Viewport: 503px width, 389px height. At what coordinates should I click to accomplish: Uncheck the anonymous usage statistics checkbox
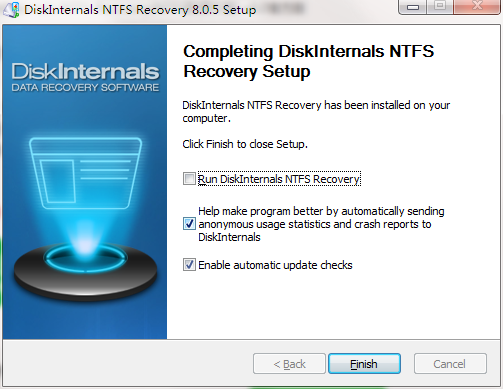click(189, 224)
